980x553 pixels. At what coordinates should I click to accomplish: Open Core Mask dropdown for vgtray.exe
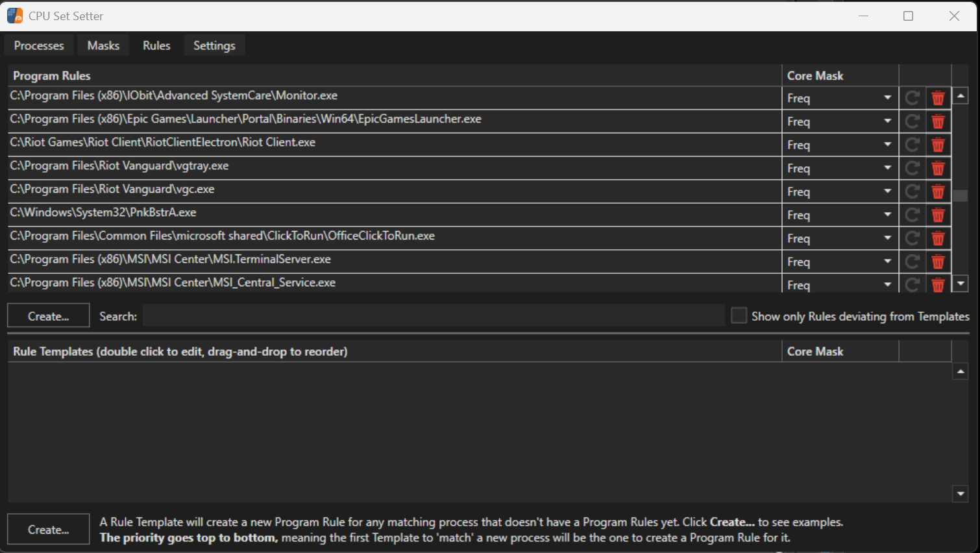(x=840, y=168)
